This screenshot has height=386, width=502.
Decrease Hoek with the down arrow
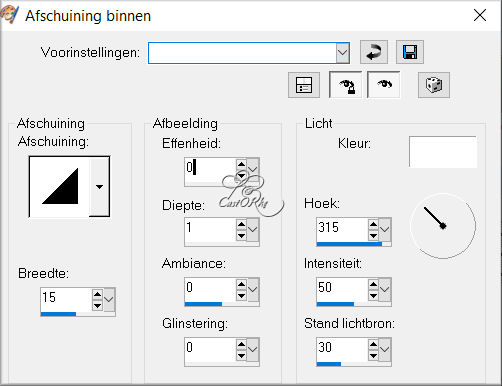point(373,236)
